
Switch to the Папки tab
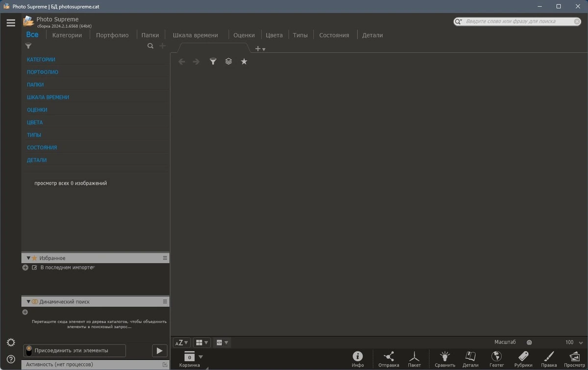click(150, 35)
